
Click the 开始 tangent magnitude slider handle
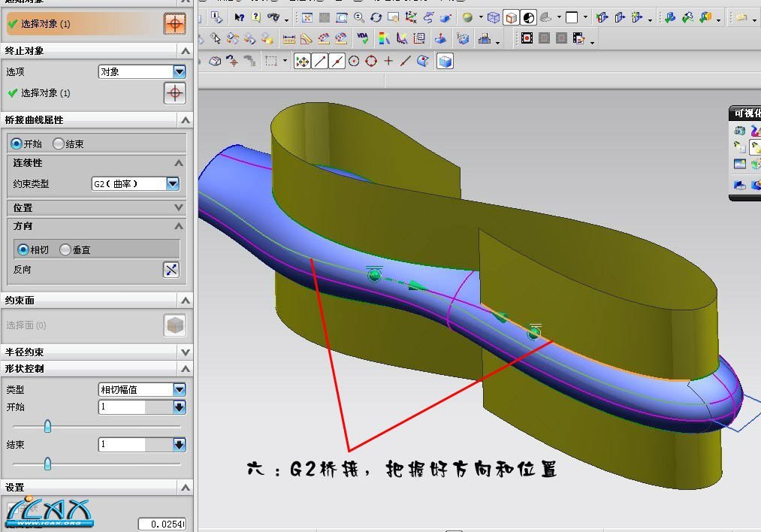[47, 426]
